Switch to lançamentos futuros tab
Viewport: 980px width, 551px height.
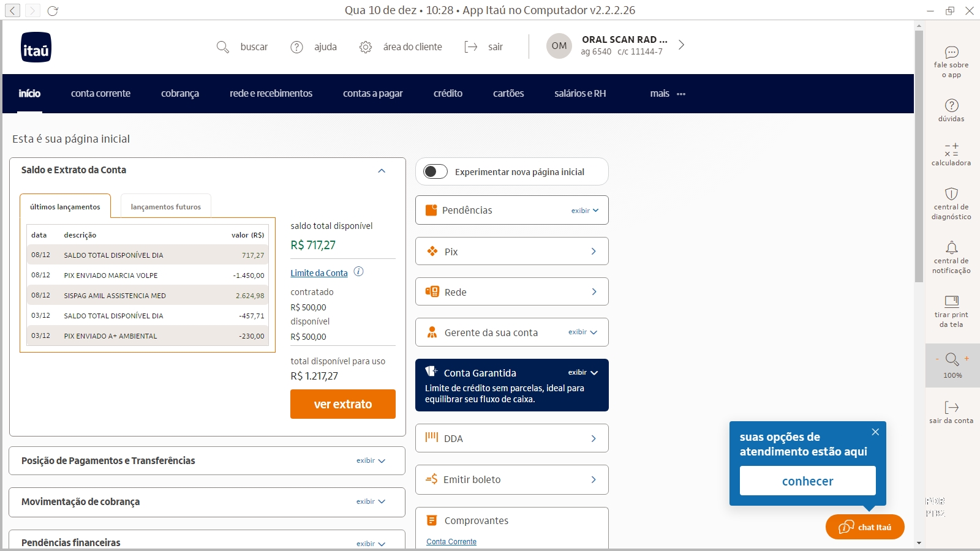[166, 206]
